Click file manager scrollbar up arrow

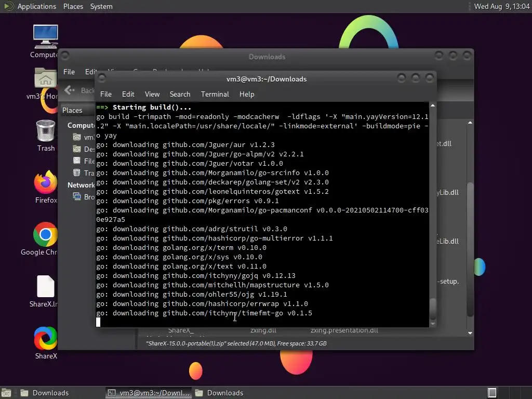[470, 123]
